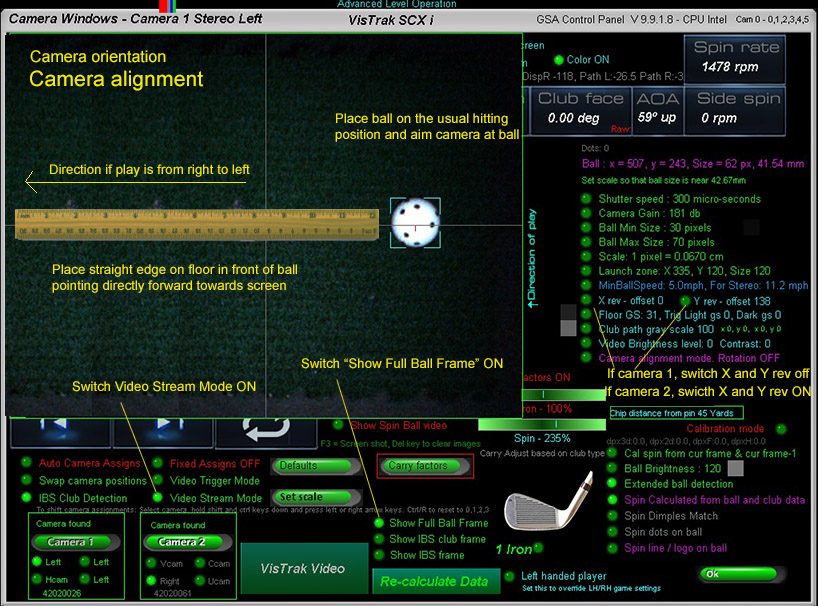Click Chip distance from pin field
Viewport: 818px width, 606px height.
pyautogui.click(x=676, y=413)
